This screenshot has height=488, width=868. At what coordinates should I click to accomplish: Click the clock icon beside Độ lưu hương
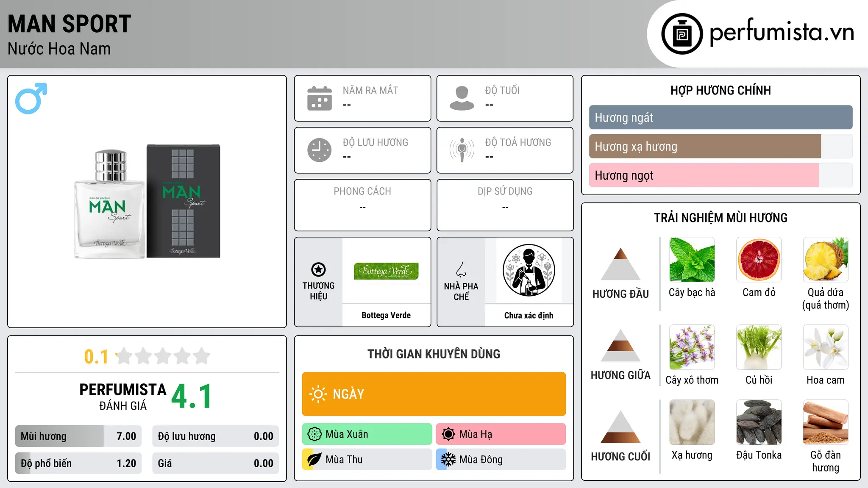tap(320, 150)
